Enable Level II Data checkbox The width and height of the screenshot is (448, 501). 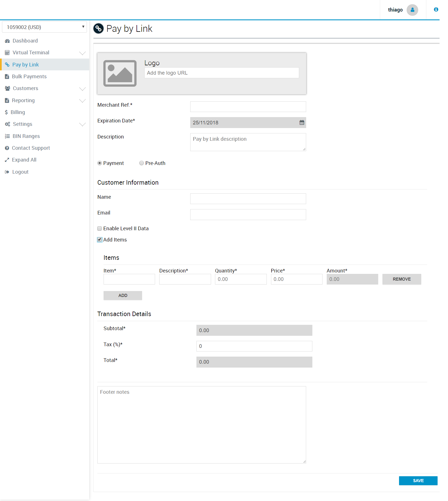100,229
